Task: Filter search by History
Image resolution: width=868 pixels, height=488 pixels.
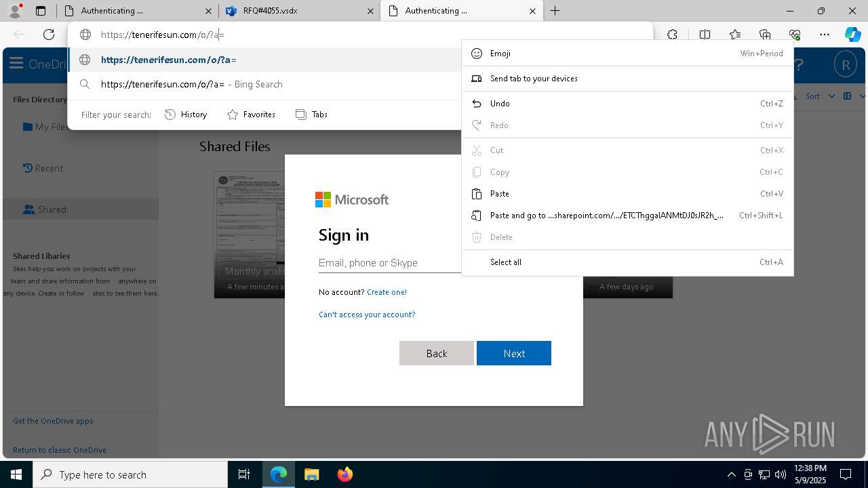Action: pyautogui.click(x=186, y=115)
